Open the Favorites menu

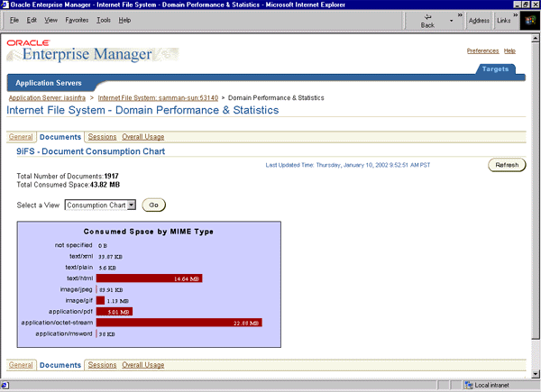(77, 20)
